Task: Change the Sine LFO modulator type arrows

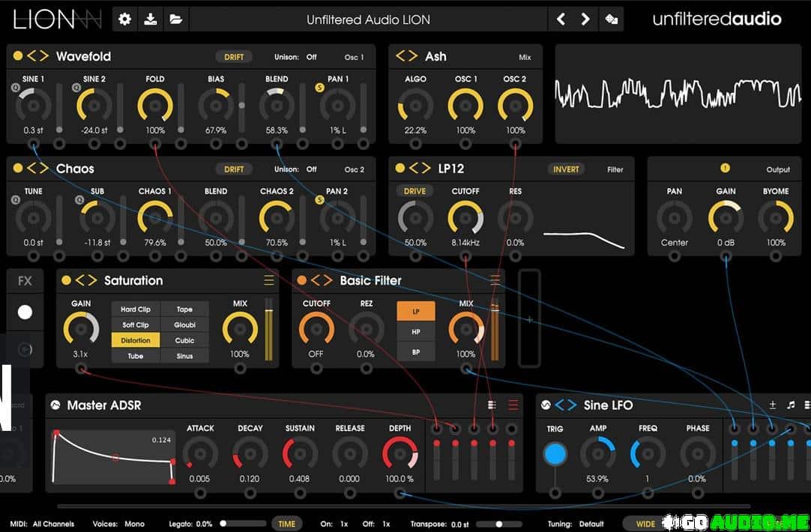Action: click(x=565, y=405)
